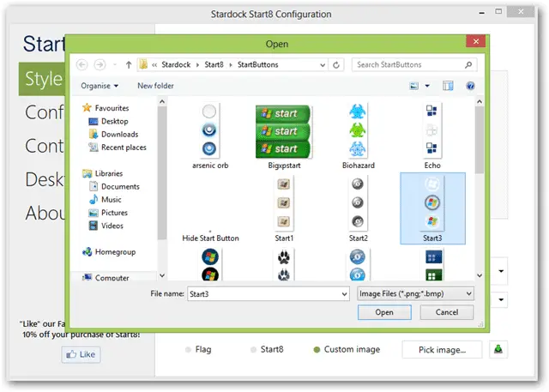Open the Videos library

[x=106, y=226]
